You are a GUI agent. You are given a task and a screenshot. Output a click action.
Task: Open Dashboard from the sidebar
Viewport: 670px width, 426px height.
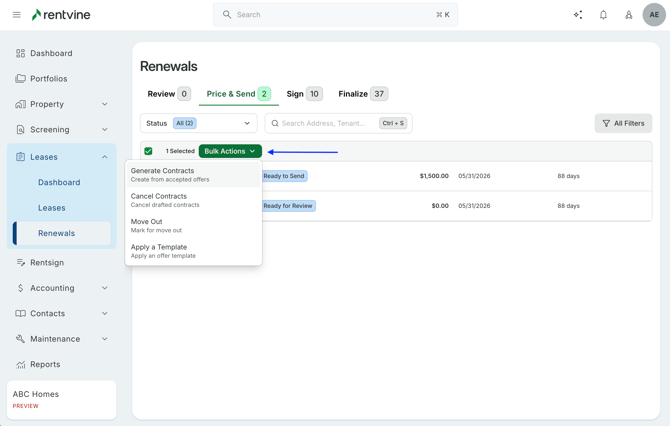[51, 53]
